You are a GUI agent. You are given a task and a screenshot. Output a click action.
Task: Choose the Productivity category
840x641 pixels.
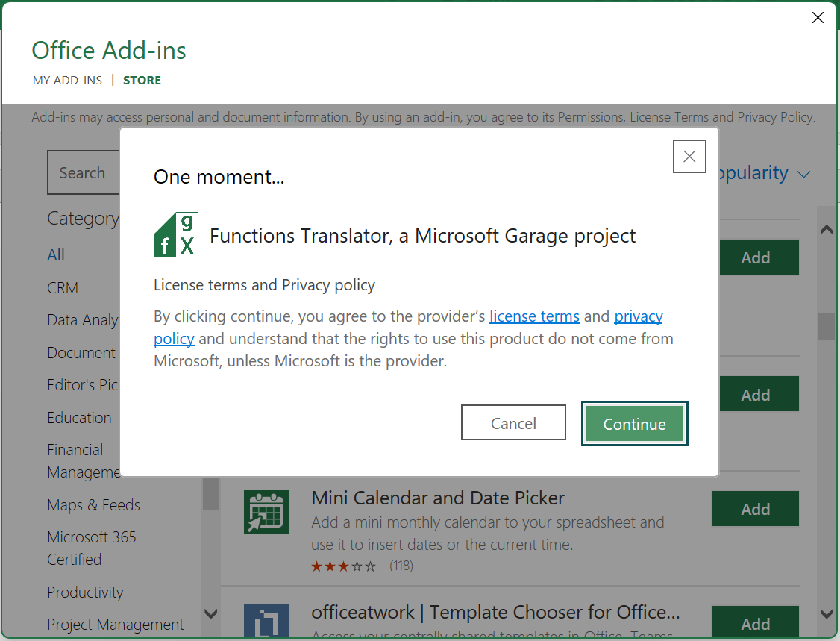tap(85, 592)
